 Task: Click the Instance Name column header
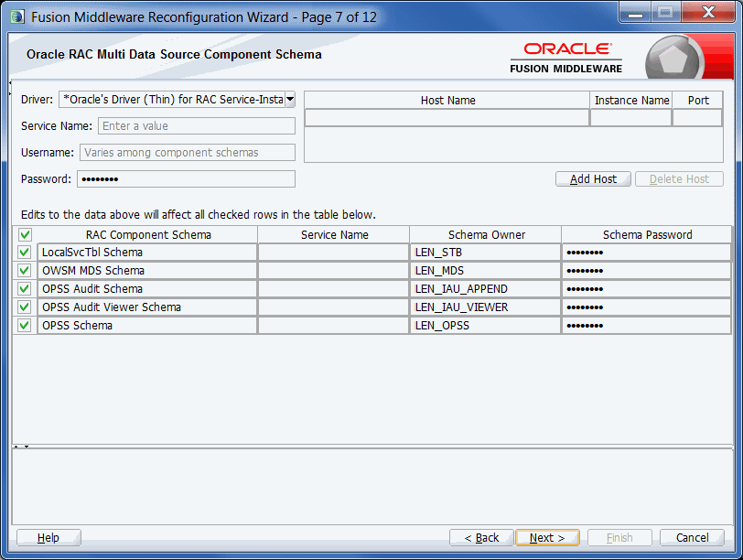click(x=631, y=101)
